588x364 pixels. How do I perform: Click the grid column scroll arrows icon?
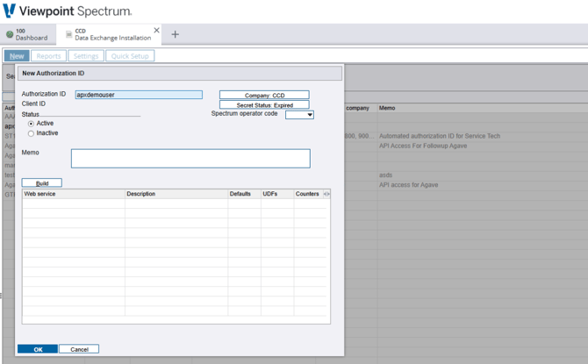(326, 194)
